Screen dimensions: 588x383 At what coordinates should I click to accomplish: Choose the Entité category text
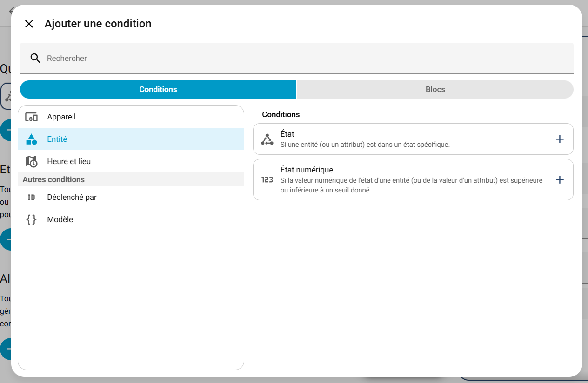click(57, 139)
